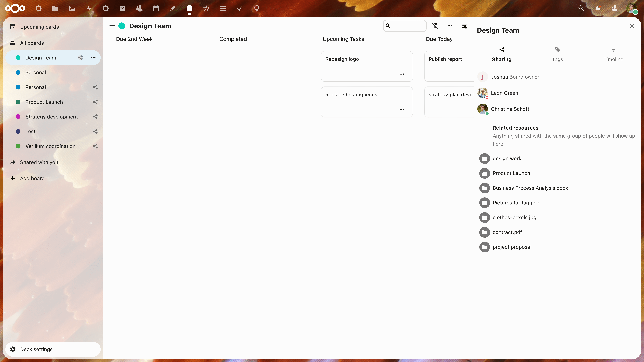Toggle the navigation sidebar hamburger button
Image resolution: width=644 pixels, height=362 pixels.
[112, 26]
